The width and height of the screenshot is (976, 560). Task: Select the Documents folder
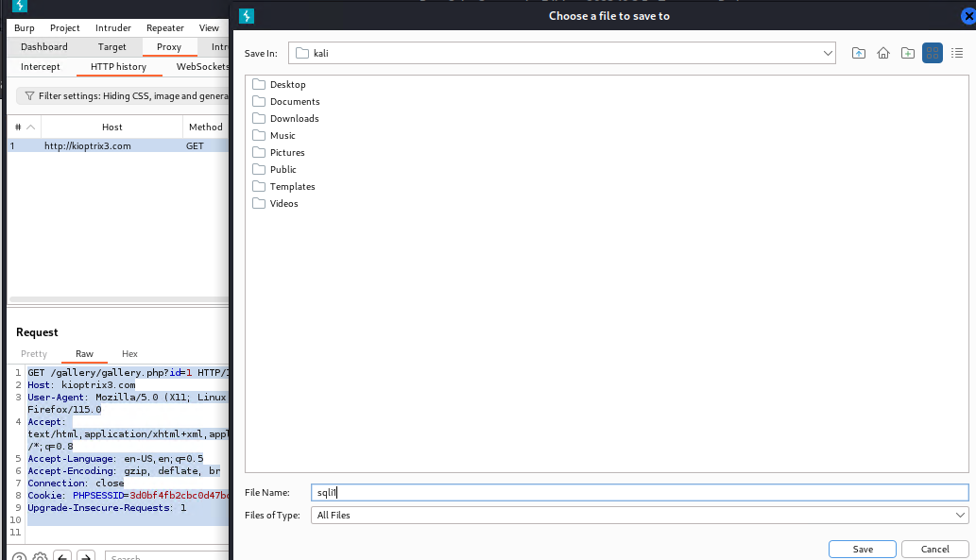click(286, 101)
